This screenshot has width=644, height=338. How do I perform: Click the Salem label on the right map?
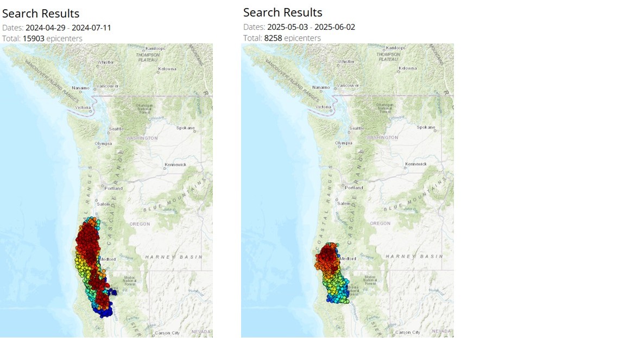[344, 203]
